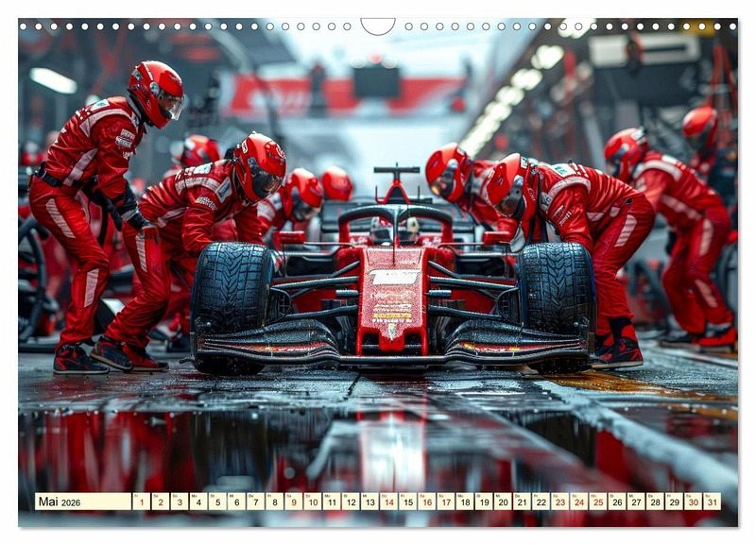Select day 31 at the calendar end
Image resolution: width=756 pixels, height=545 pixels.
tap(712, 502)
